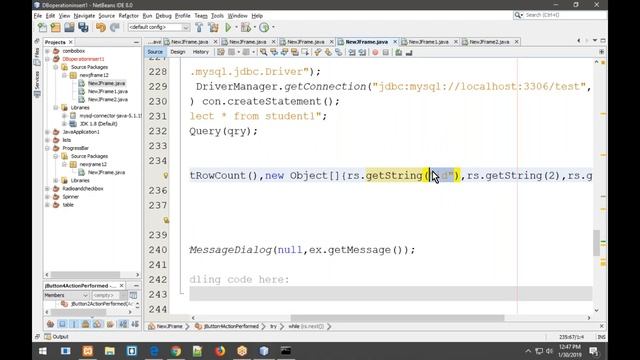Click the Stop Macro Recording icon

tap(385, 52)
